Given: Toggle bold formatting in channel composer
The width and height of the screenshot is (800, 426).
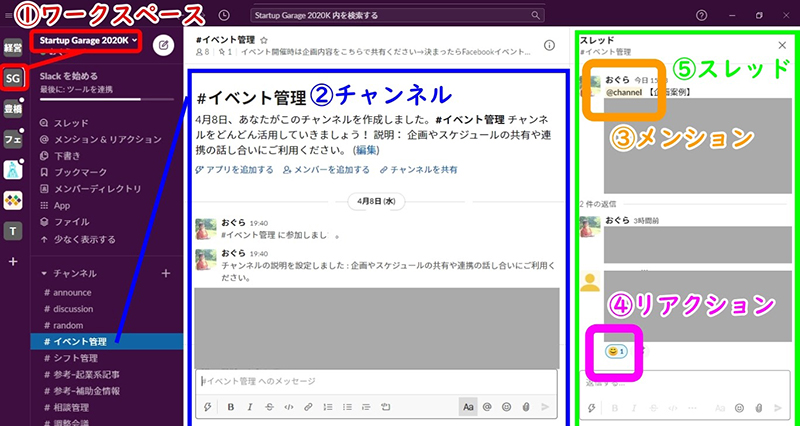Looking at the screenshot, I should pyautogui.click(x=231, y=407).
